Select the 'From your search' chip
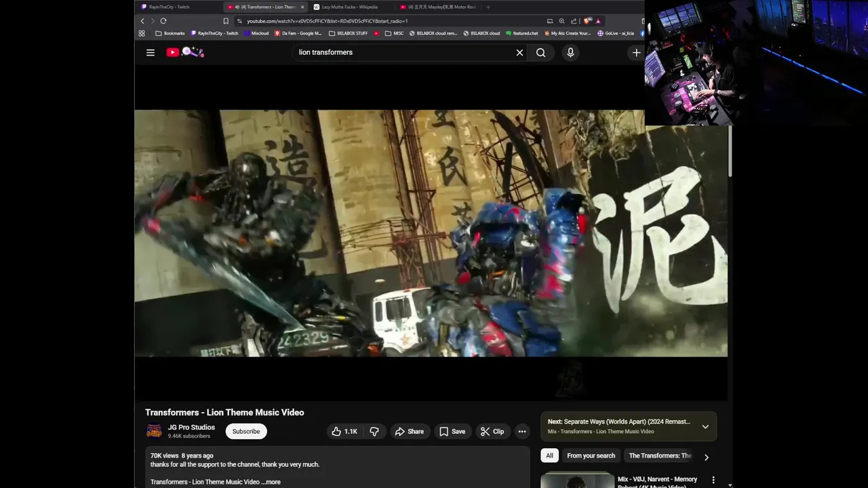The height and width of the screenshot is (488, 868). 591,456
